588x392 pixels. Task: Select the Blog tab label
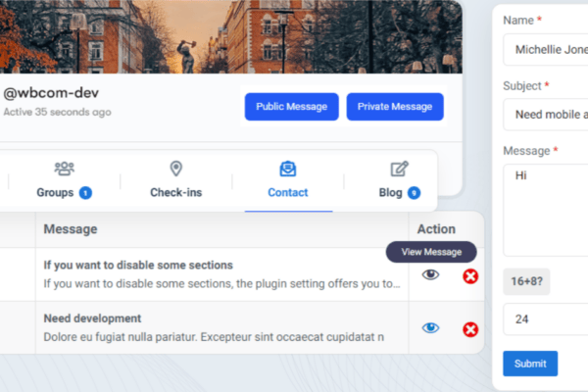(390, 192)
